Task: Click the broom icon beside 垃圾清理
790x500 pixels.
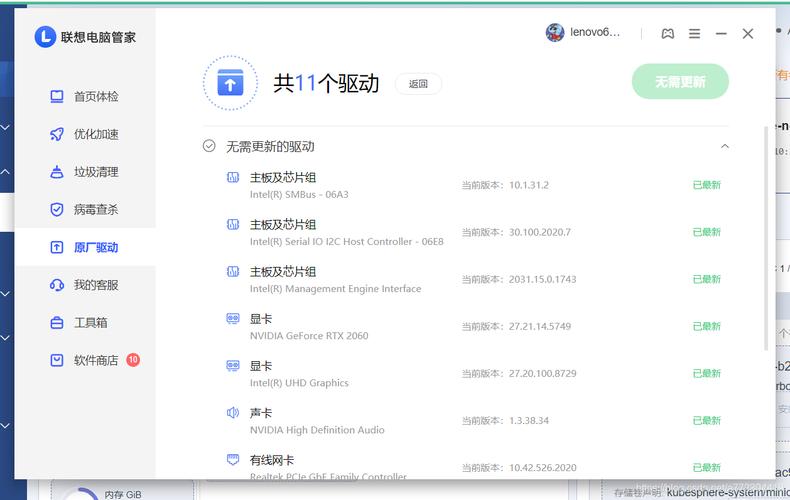Action: click(x=57, y=172)
